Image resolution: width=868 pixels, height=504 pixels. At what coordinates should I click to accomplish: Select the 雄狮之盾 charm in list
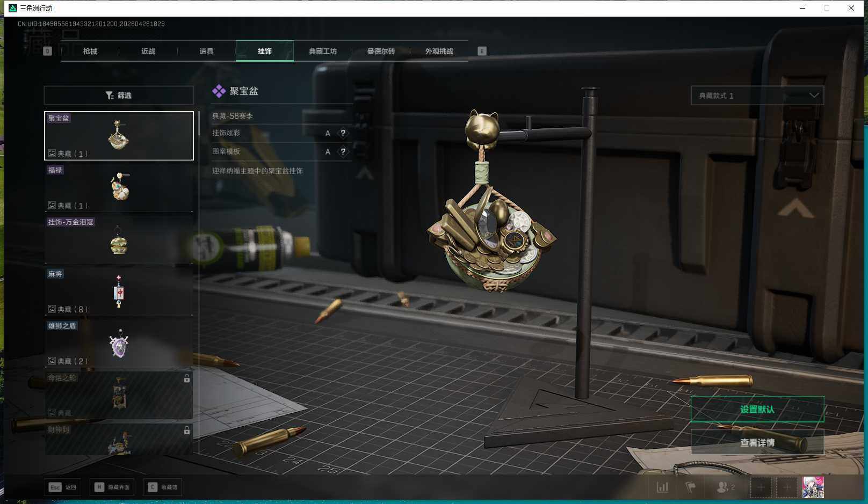coord(119,344)
